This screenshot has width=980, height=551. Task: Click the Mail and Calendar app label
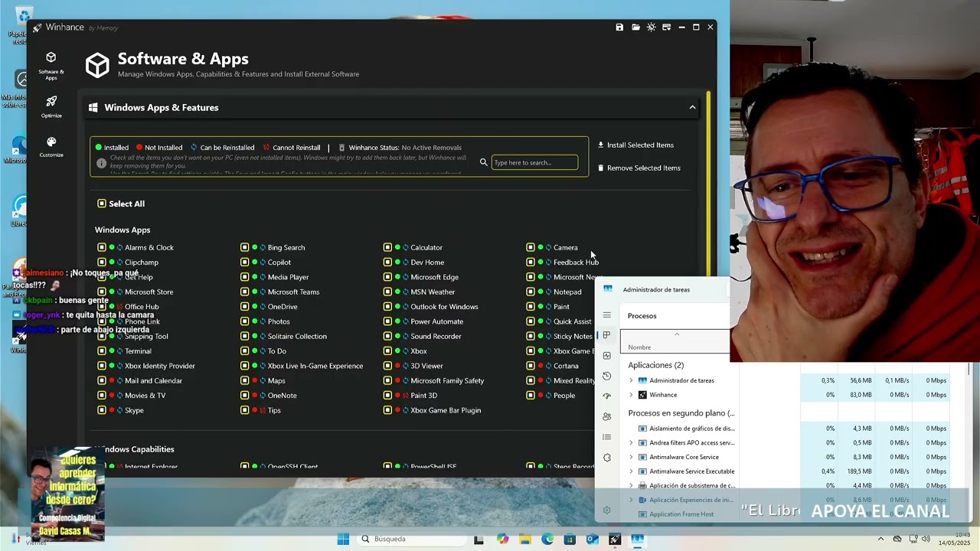point(153,380)
